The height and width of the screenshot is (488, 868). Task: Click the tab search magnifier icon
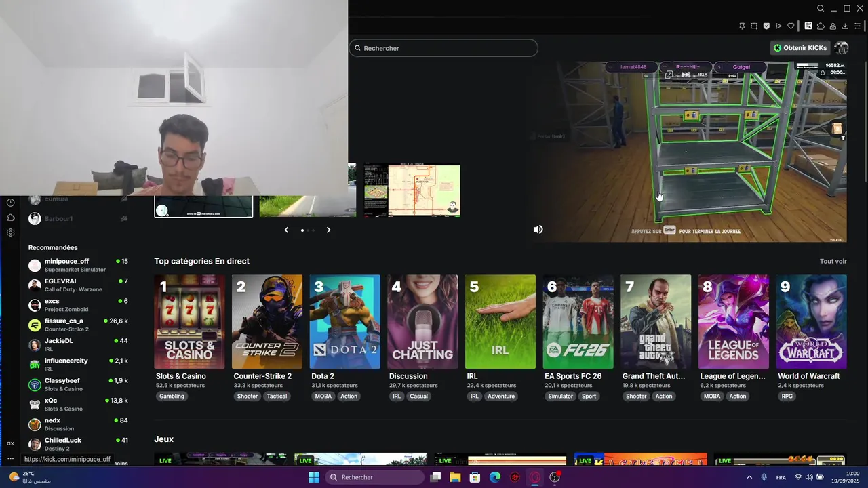pos(821,8)
